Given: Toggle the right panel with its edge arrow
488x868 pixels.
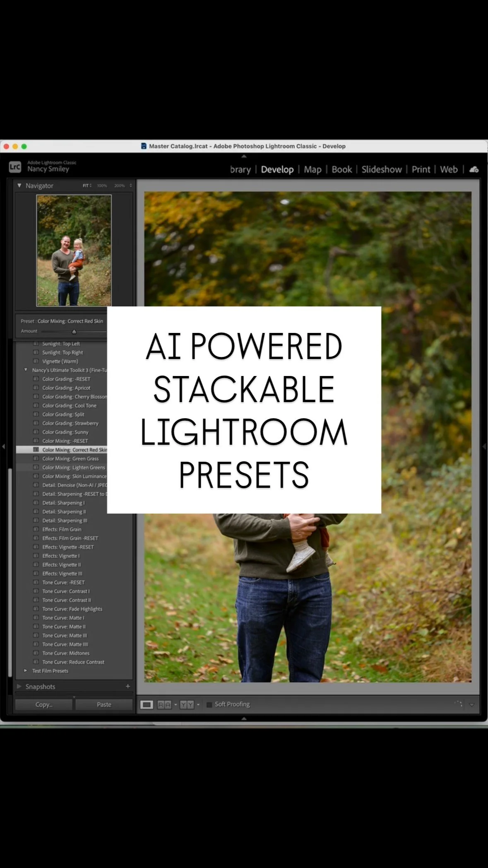Looking at the screenshot, I should click(484, 446).
